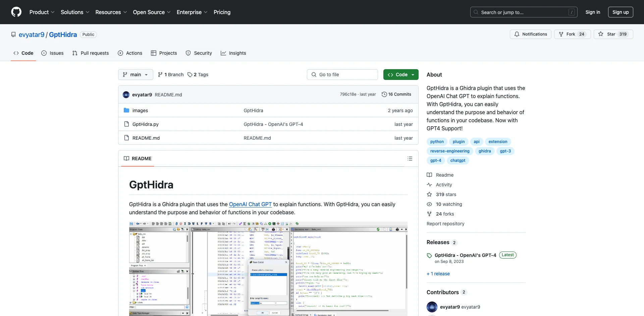Open the Pull requests tab

point(91,53)
